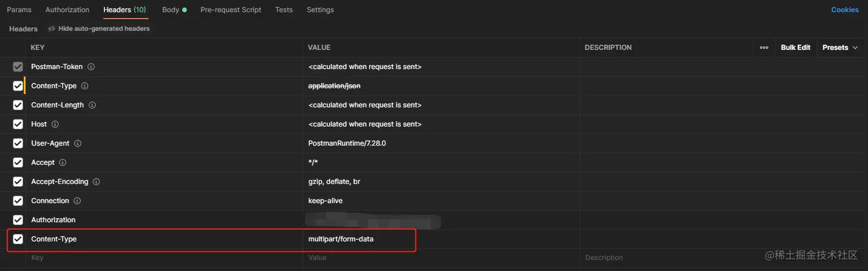Viewport: 868px width, 271px height.
Task: Click the Host row calculated value
Action: coord(365,124)
